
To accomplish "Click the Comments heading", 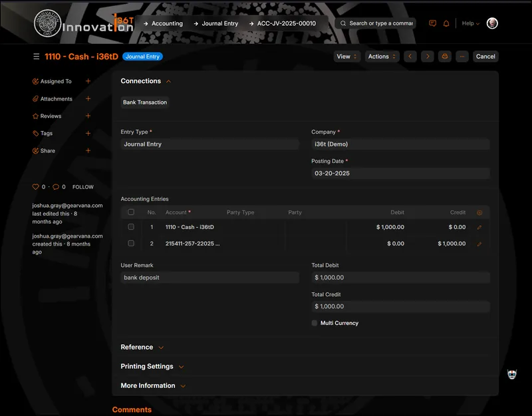I will [132, 409].
